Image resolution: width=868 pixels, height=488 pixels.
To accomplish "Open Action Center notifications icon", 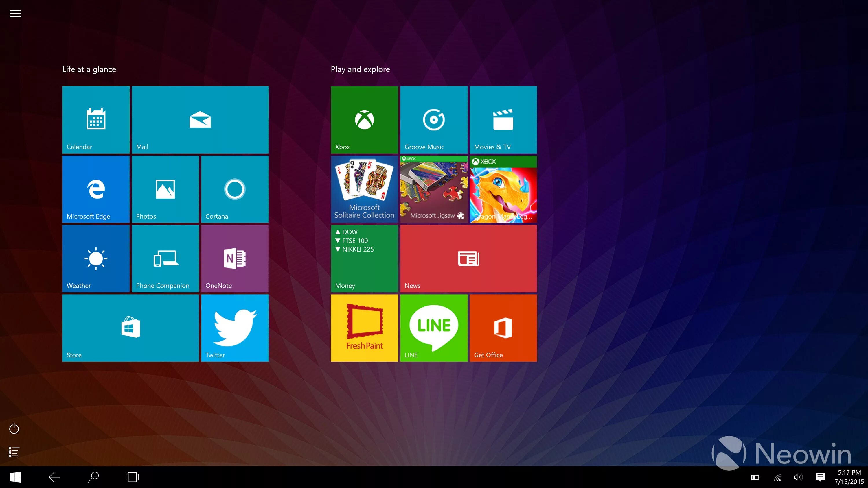I will [x=820, y=477].
